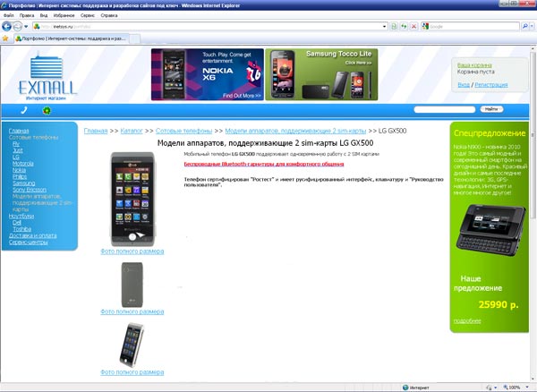Click the EXMALL store logo

(x=47, y=77)
